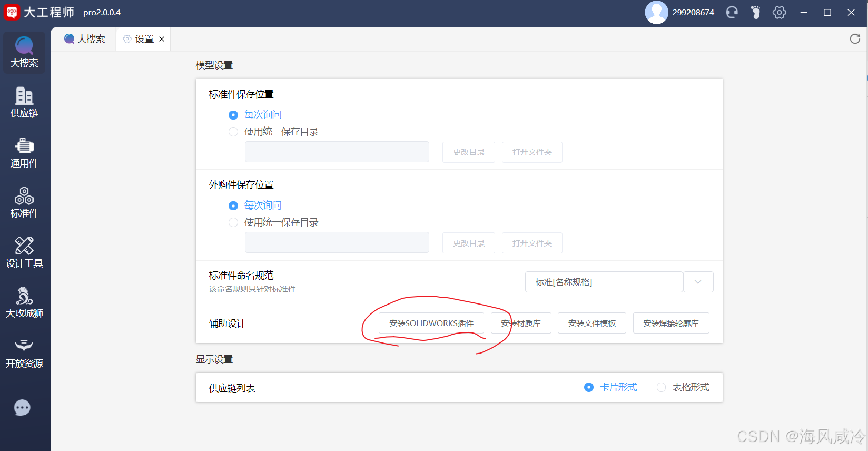Click 更改目录 under 标准件保存位置
Image resolution: width=868 pixels, height=451 pixels.
(x=469, y=152)
